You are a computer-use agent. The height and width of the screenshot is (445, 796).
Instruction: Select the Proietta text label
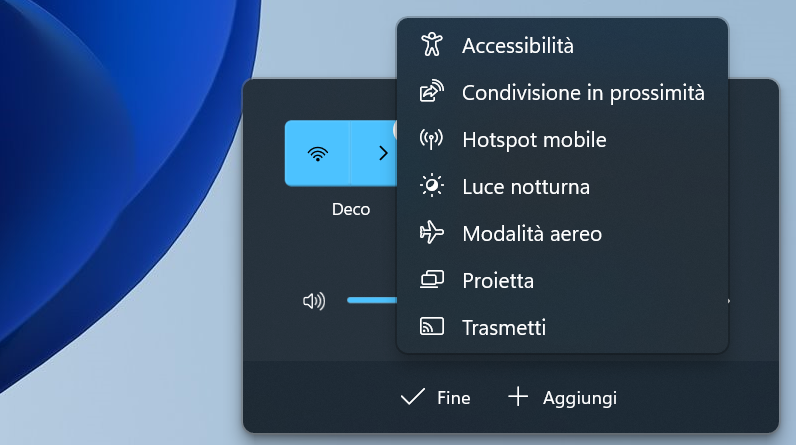point(498,280)
